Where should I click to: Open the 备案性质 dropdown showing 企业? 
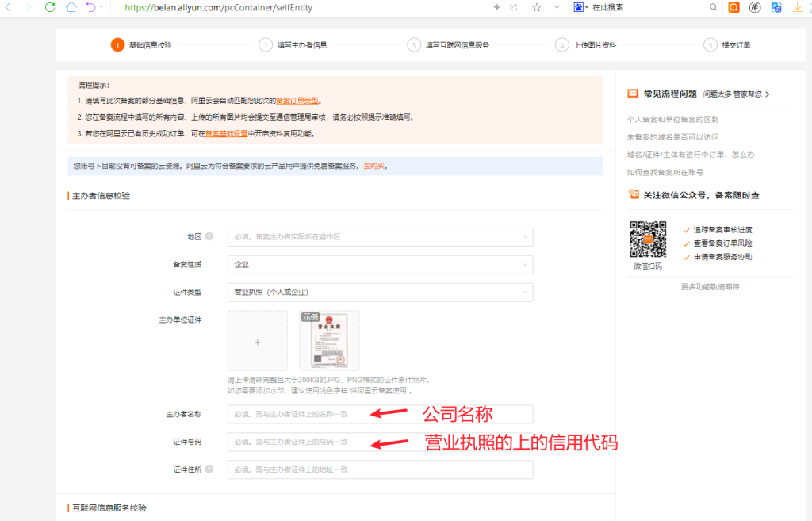[x=380, y=265]
